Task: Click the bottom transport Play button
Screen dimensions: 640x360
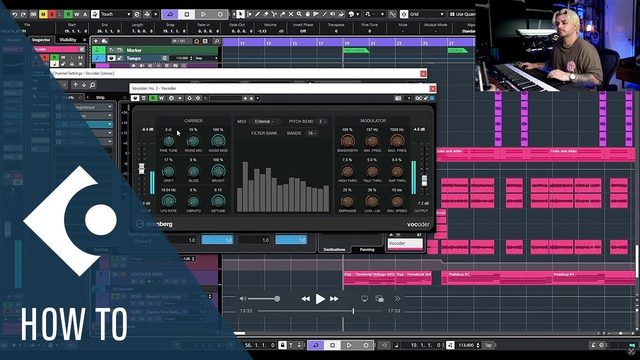Action: point(349,345)
